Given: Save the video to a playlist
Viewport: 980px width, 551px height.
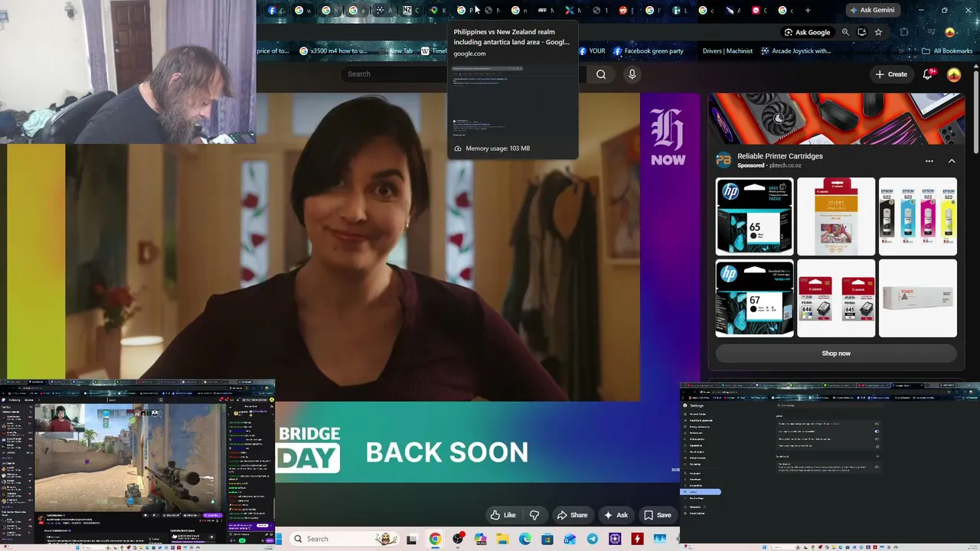Looking at the screenshot, I should pyautogui.click(x=658, y=515).
